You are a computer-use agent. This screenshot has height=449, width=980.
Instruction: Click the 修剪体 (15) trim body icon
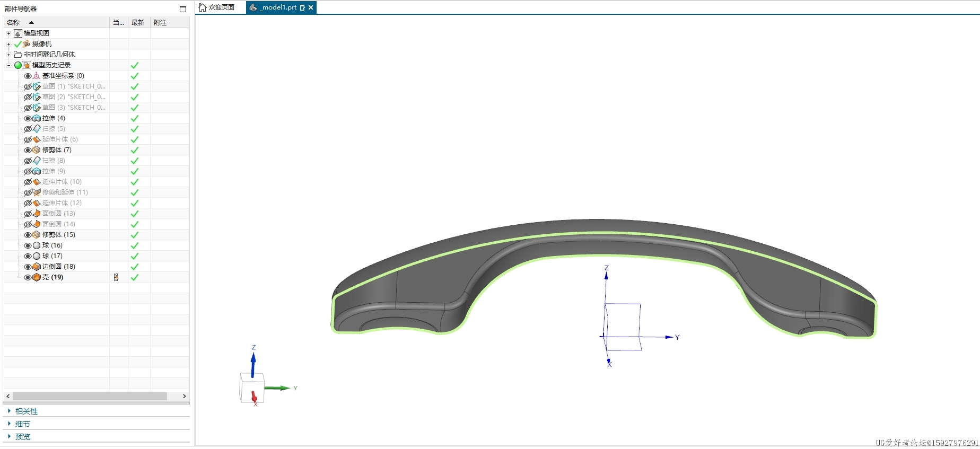37,235
